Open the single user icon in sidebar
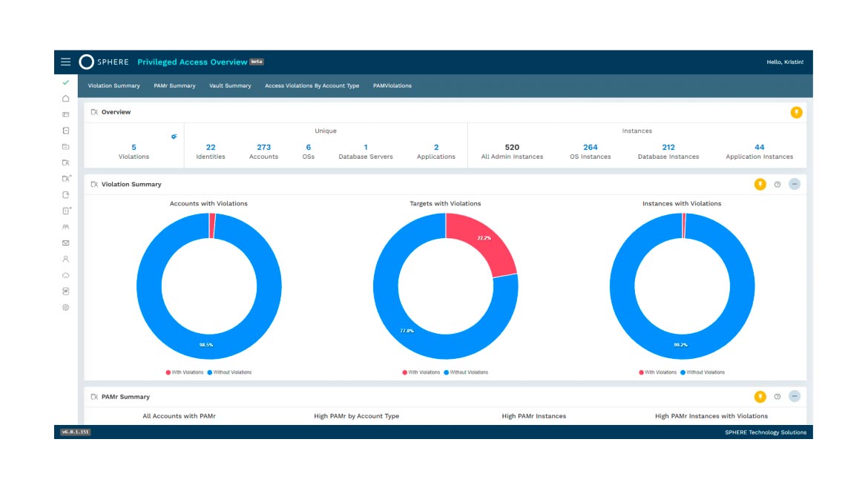Image resolution: width=868 pixels, height=488 pixels. tap(65, 260)
